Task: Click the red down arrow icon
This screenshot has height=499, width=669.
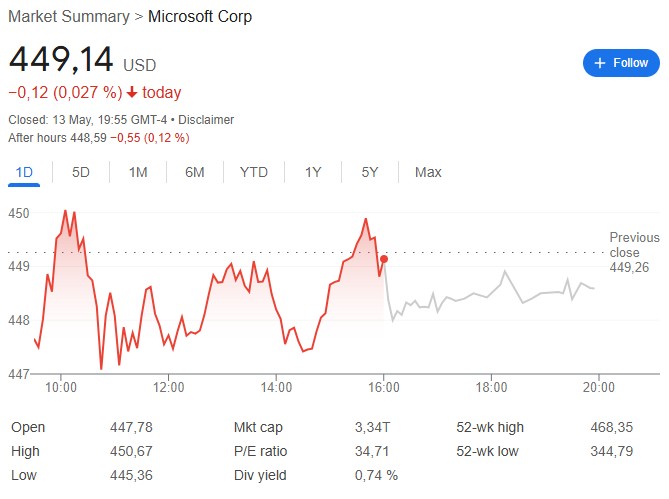Action: (x=131, y=93)
